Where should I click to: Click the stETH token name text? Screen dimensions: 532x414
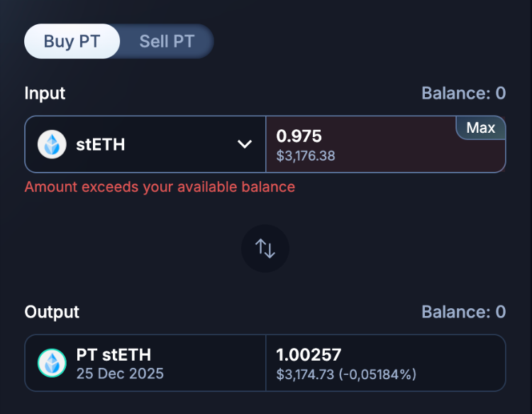click(101, 145)
